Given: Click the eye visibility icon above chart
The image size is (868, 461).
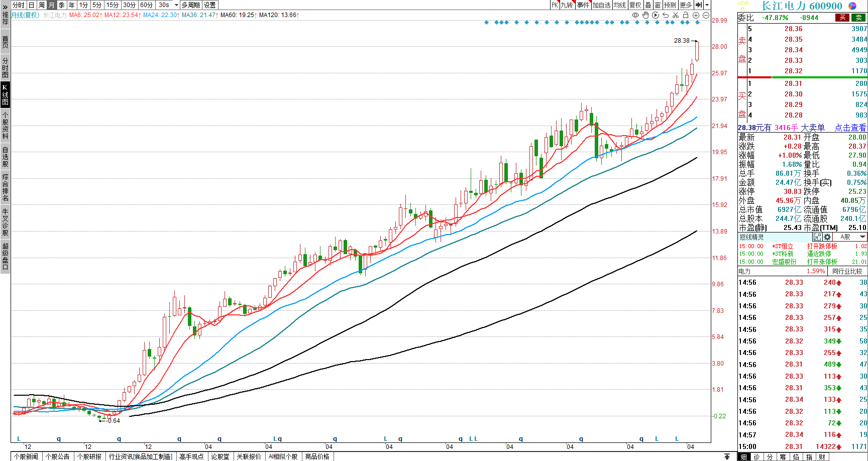Looking at the screenshot, I should click(635, 15).
